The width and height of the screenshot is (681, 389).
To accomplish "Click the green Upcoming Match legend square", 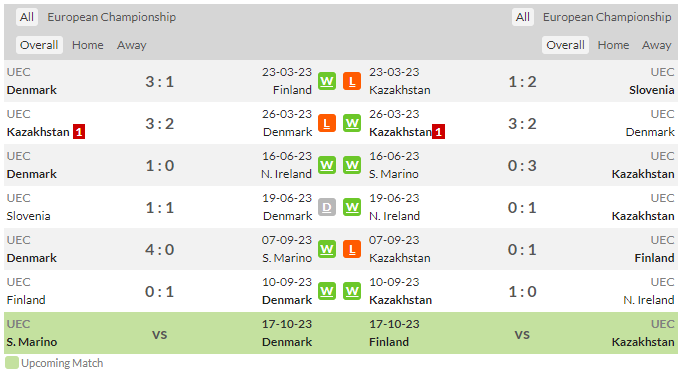I will tap(12, 363).
